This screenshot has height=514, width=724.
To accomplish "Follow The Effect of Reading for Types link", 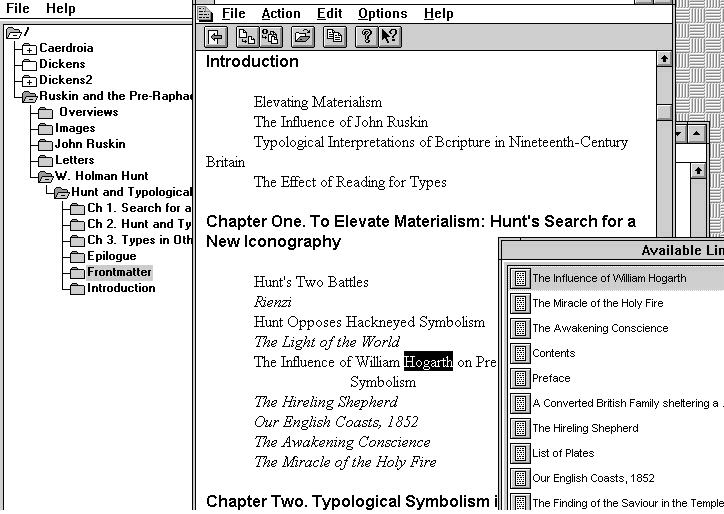I will [350, 182].
